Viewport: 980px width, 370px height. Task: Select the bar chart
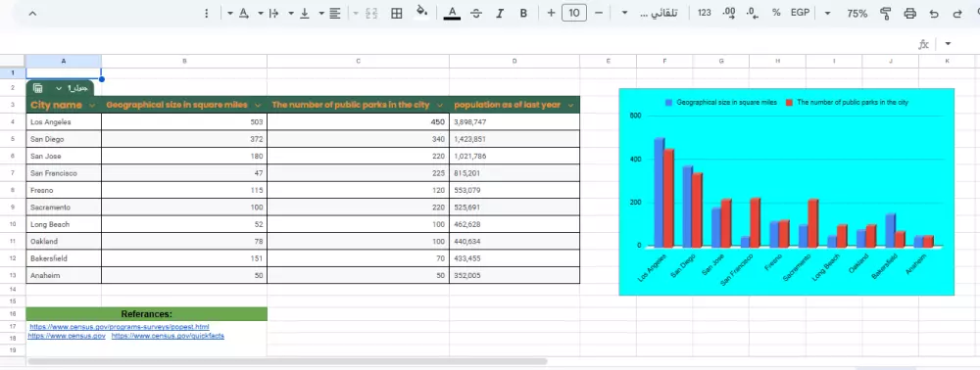tap(786, 192)
